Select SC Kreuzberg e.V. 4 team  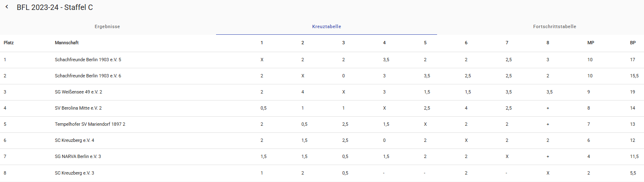click(x=74, y=140)
